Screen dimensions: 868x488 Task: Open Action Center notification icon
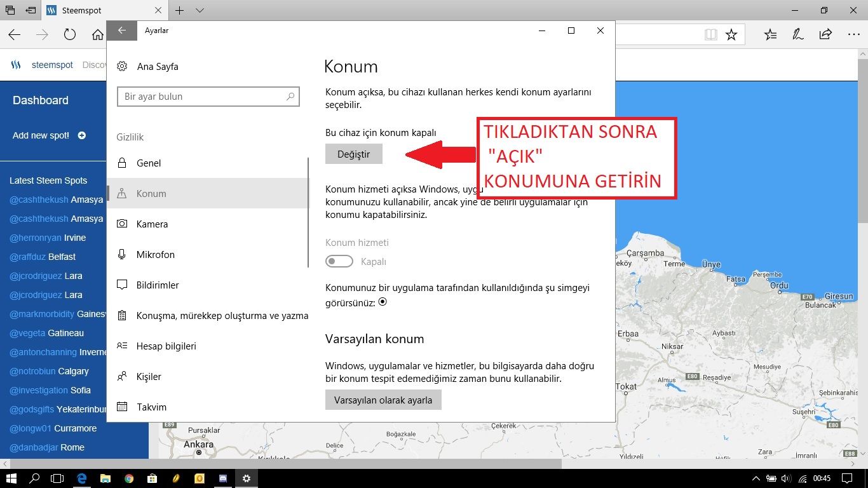847,478
